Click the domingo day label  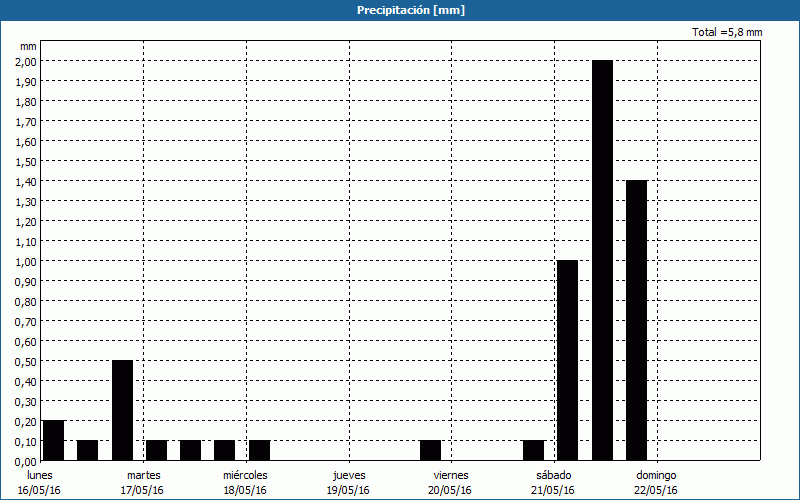tap(657, 475)
